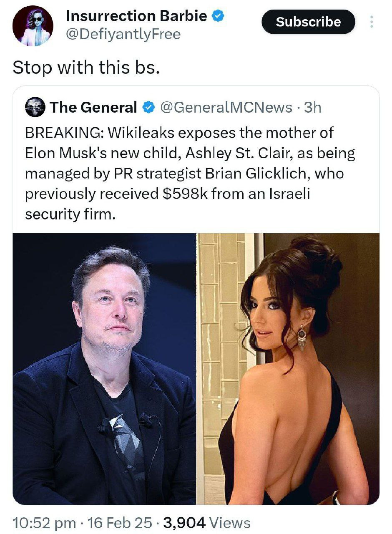Open Insurrection Barbie's profile avatar

(32, 26)
